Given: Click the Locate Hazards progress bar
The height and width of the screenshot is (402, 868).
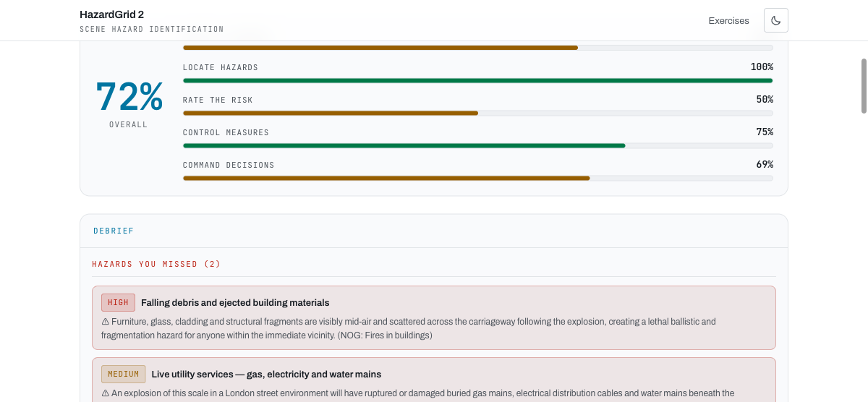Looking at the screenshot, I should [477, 80].
